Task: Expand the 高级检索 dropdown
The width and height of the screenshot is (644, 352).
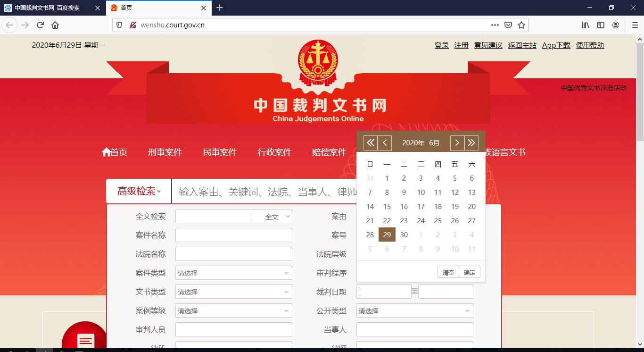Action: [x=138, y=191]
